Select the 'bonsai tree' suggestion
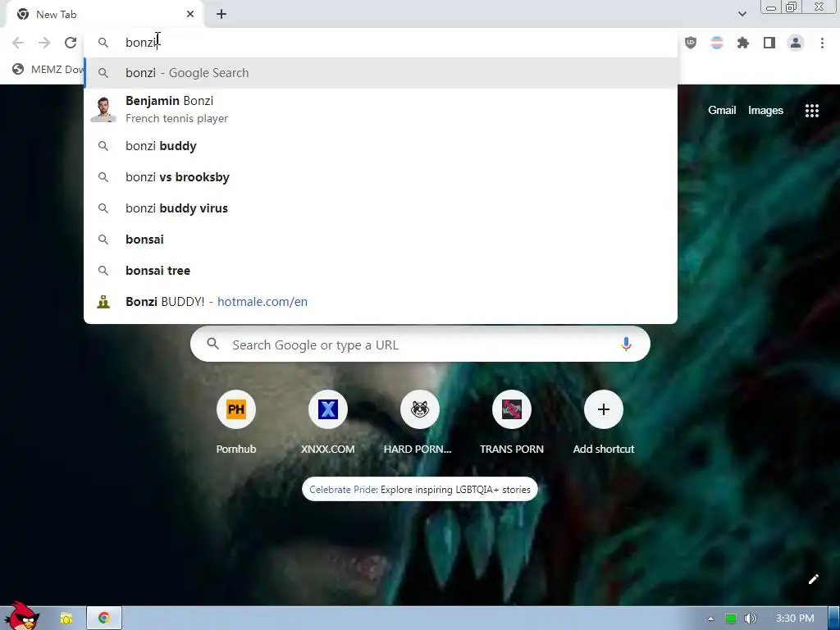 [381, 271]
